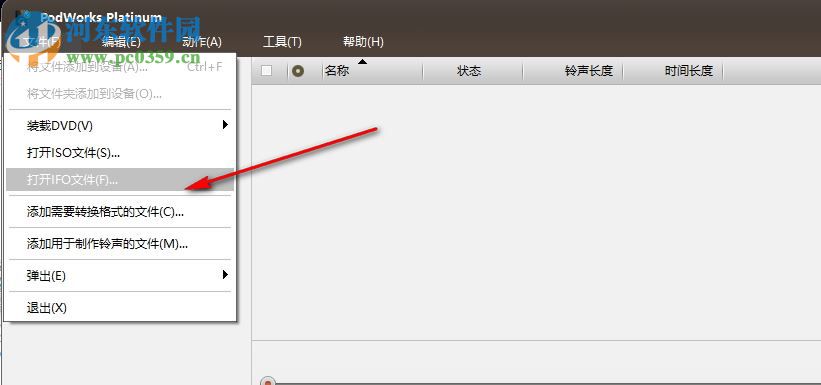Choose 打开IFO文件(F)... menu entry
The width and height of the screenshot is (821, 385).
(x=120, y=180)
